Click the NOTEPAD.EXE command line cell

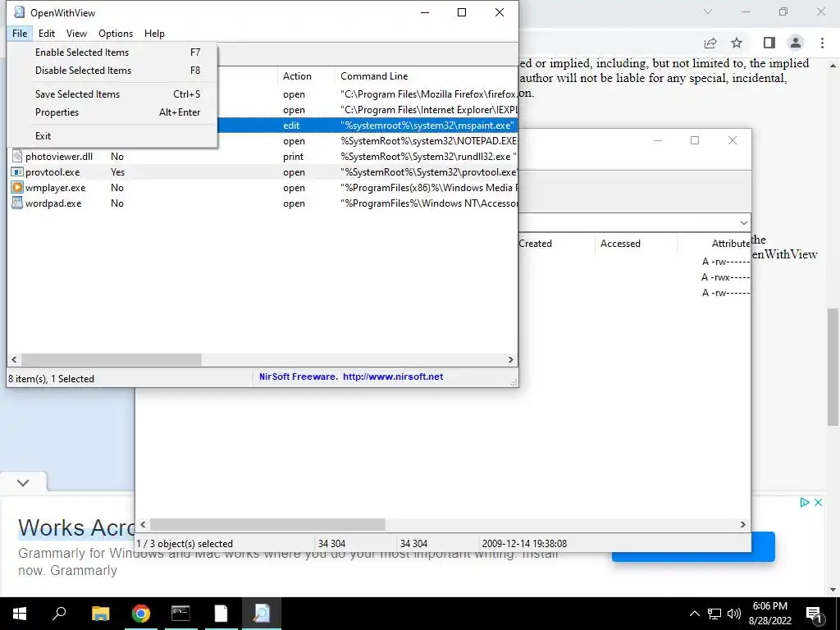coord(428,141)
